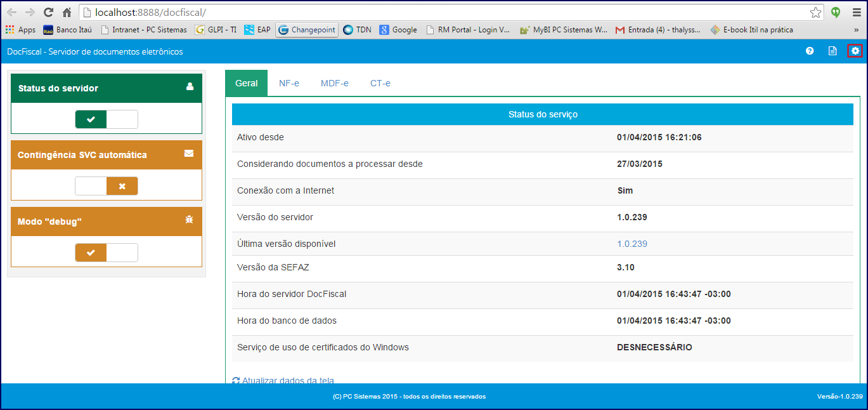Viewport: 868px width, 410px height.
Task: Open the 1.0.239 latest version link
Action: pos(632,244)
